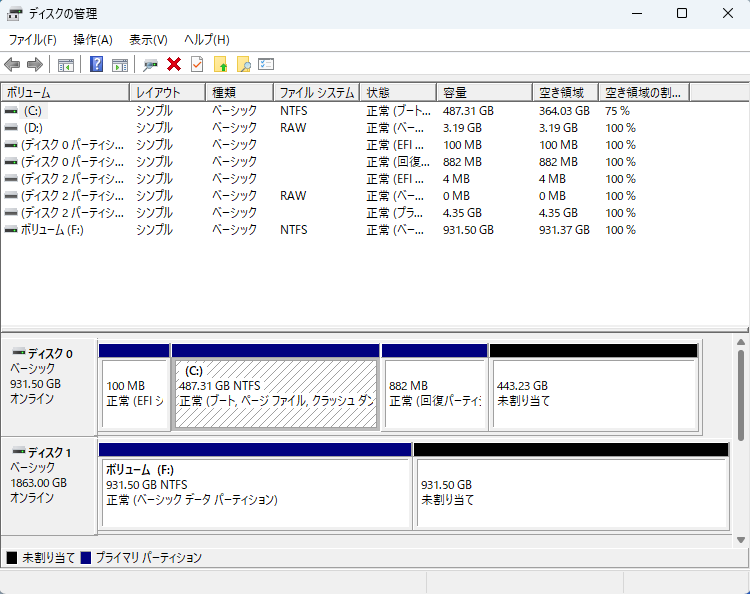Image resolution: width=750 pixels, height=594 pixels.
Task: Select the row with 0 MB capacity
Action: tap(345, 196)
